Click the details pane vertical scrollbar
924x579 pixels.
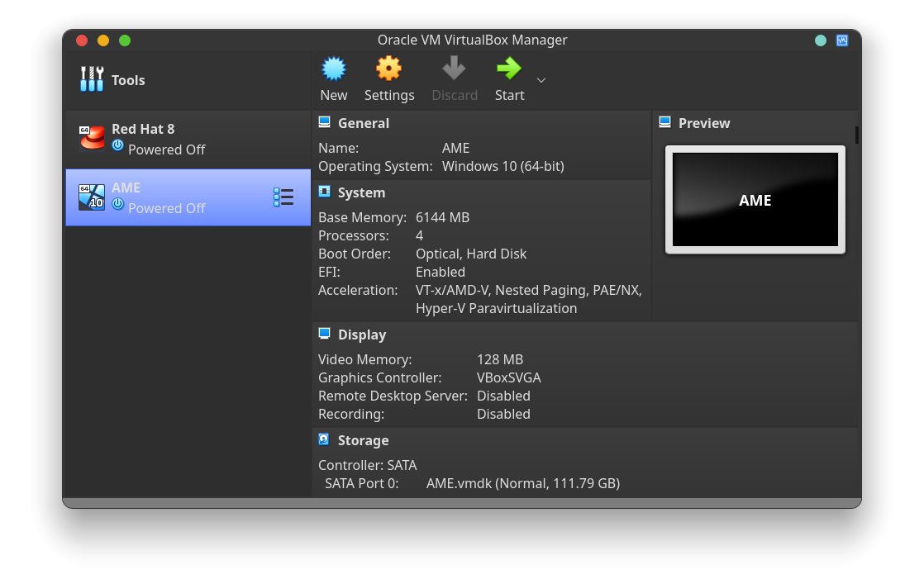point(857,135)
